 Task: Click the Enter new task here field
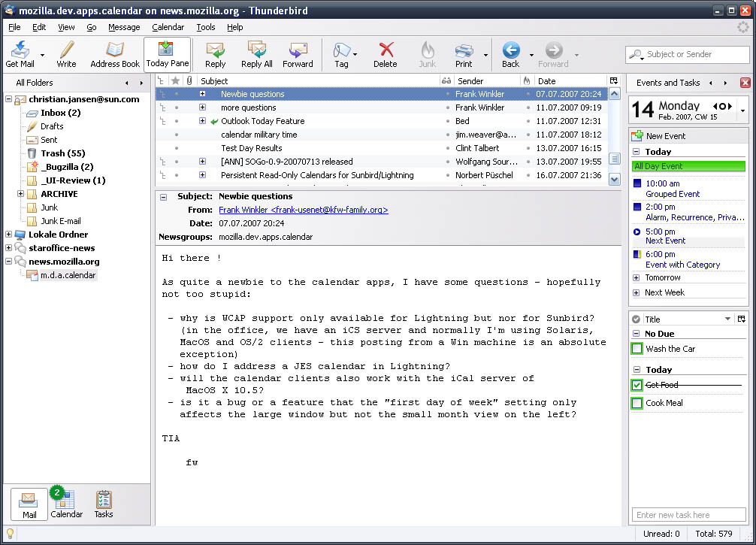(x=689, y=515)
